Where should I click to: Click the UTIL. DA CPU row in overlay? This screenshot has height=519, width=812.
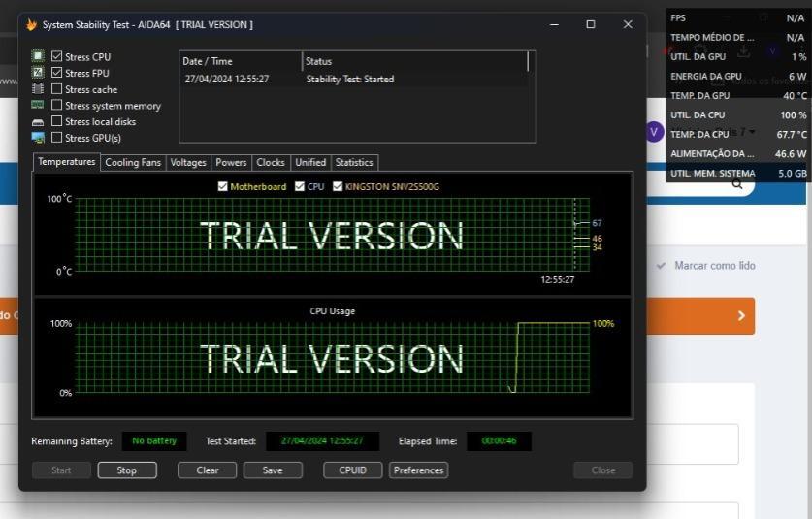738,115
